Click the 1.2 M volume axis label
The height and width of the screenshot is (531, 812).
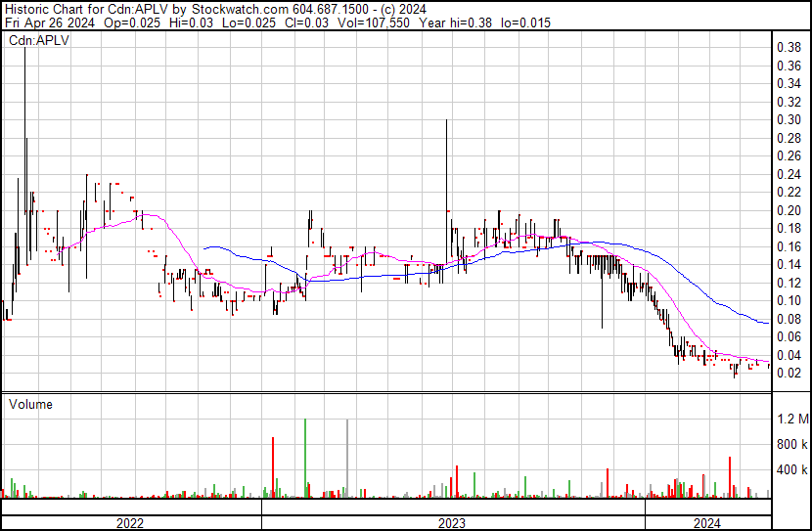792,420
